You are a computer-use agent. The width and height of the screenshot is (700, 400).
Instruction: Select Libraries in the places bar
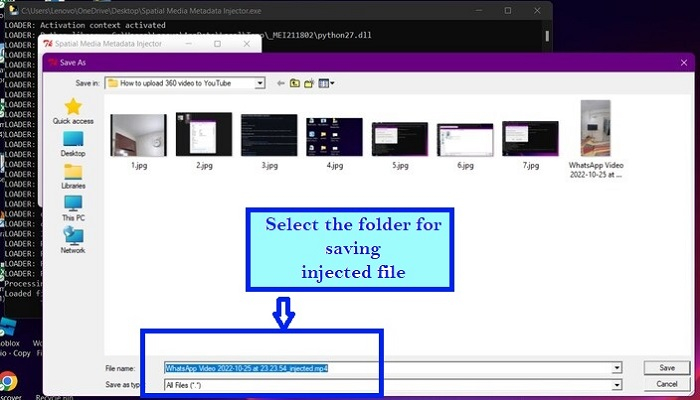pos(73,173)
